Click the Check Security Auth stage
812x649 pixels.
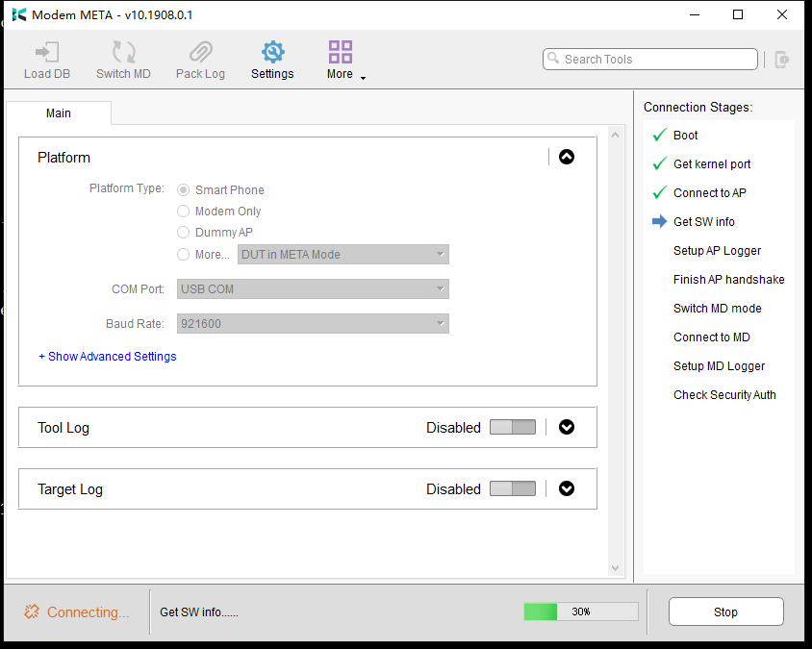click(x=725, y=395)
